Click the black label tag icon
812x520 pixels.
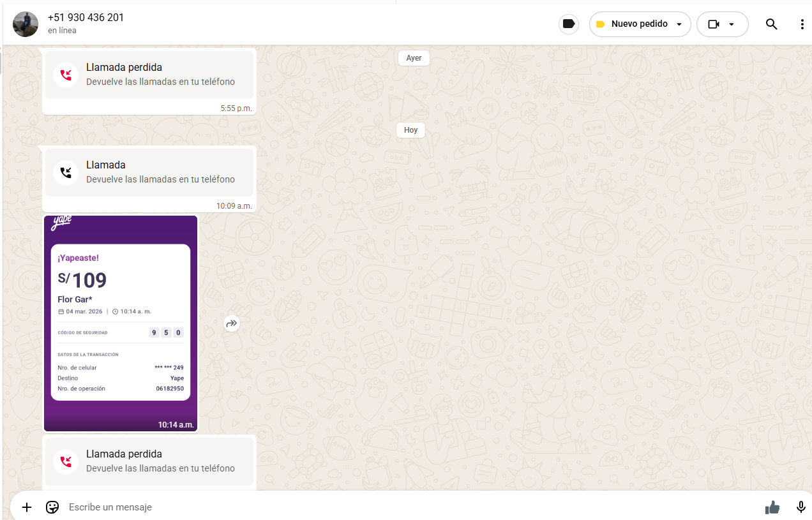pos(568,24)
